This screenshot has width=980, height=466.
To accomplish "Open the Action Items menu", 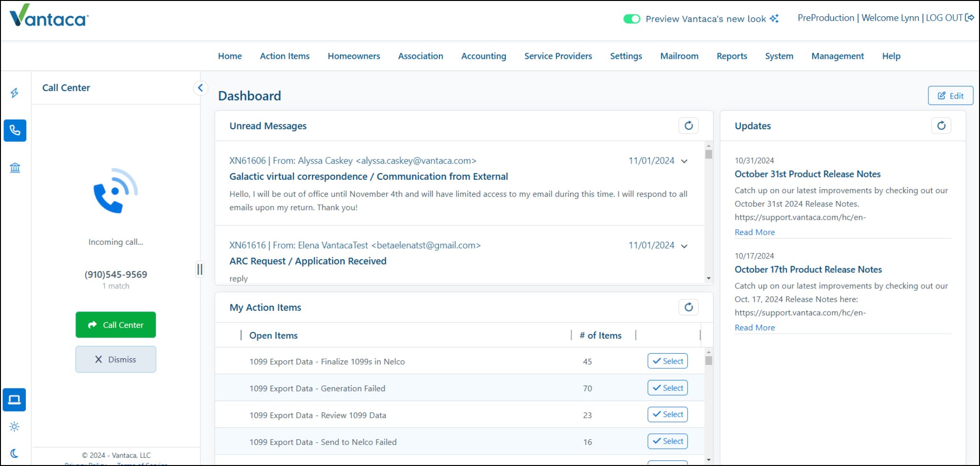I will [x=285, y=56].
